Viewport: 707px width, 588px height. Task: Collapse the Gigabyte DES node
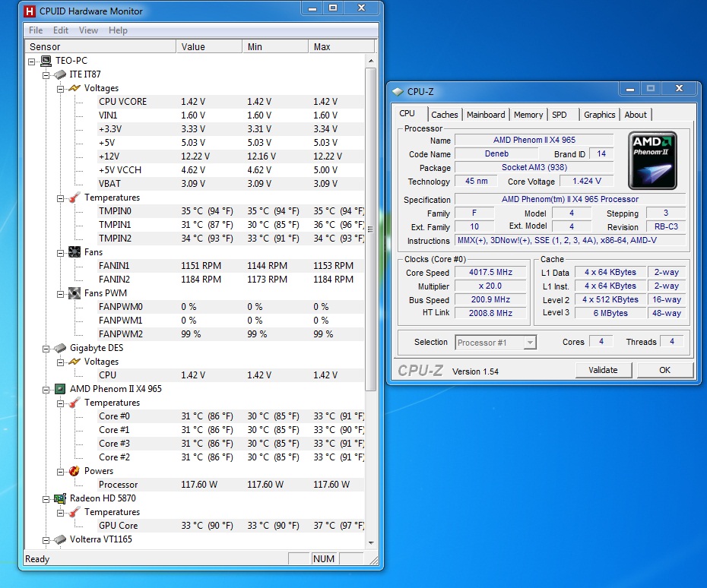click(46, 349)
